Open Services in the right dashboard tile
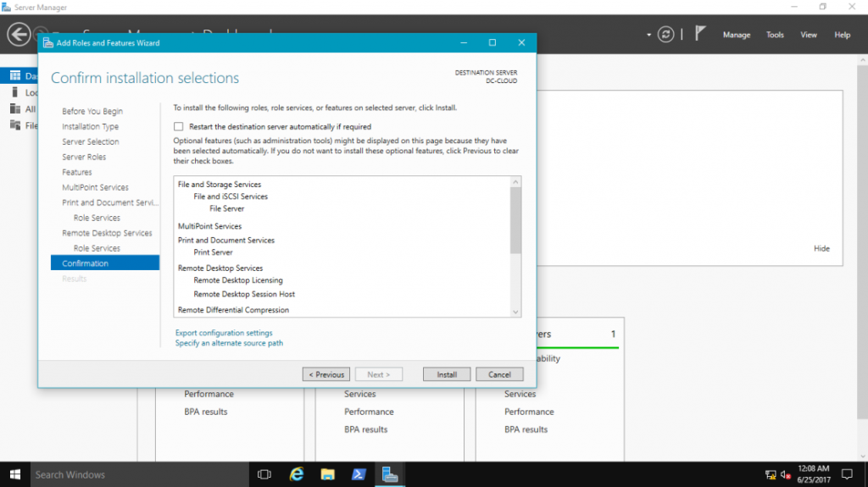 520,394
